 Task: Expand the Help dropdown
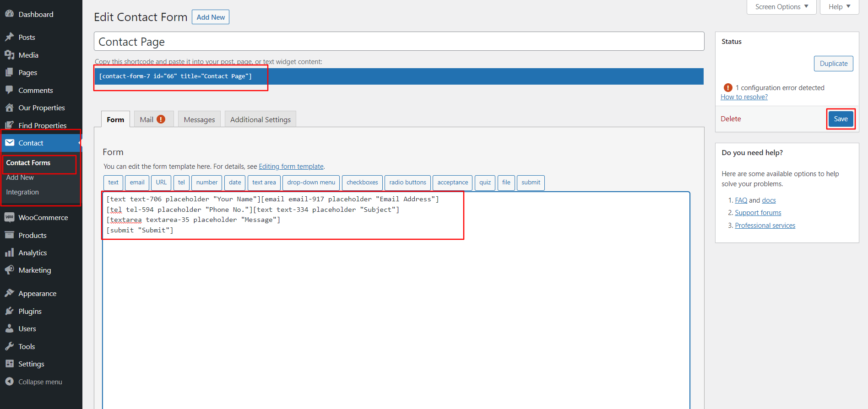(x=839, y=7)
